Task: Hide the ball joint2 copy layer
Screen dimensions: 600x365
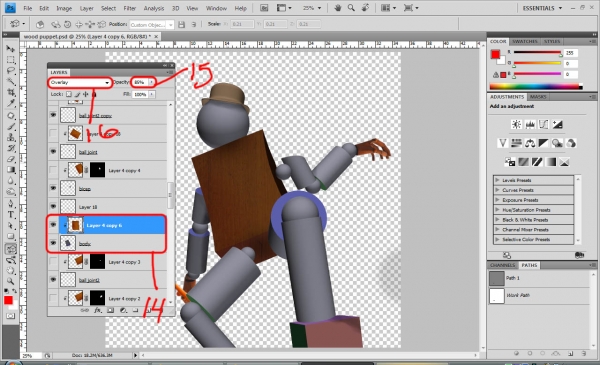Action: (53, 115)
